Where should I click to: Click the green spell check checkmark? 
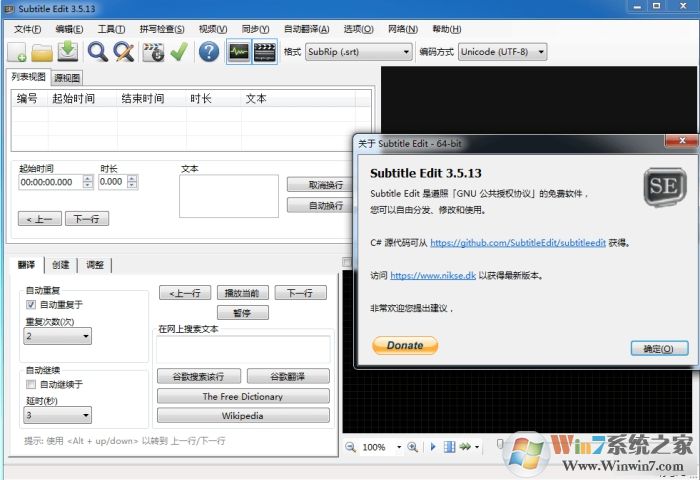tap(179, 51)
